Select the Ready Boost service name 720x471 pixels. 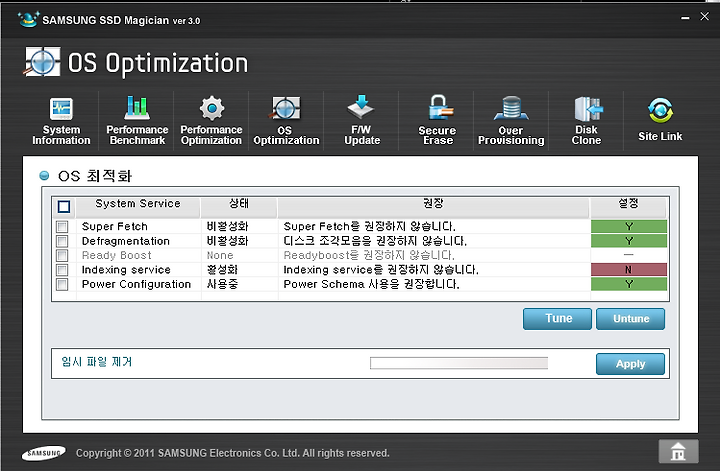click(x=117, y=255)
